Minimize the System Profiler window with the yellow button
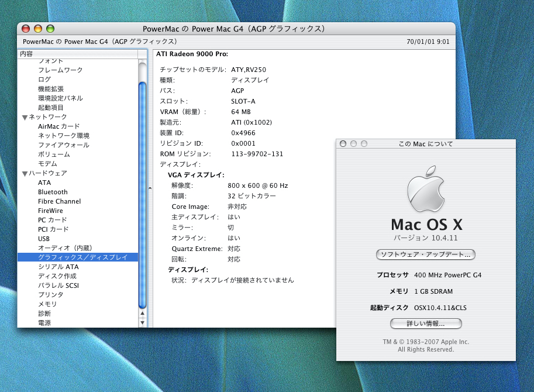This screenshot has width=534, height=392. click(x=38, y=29)
